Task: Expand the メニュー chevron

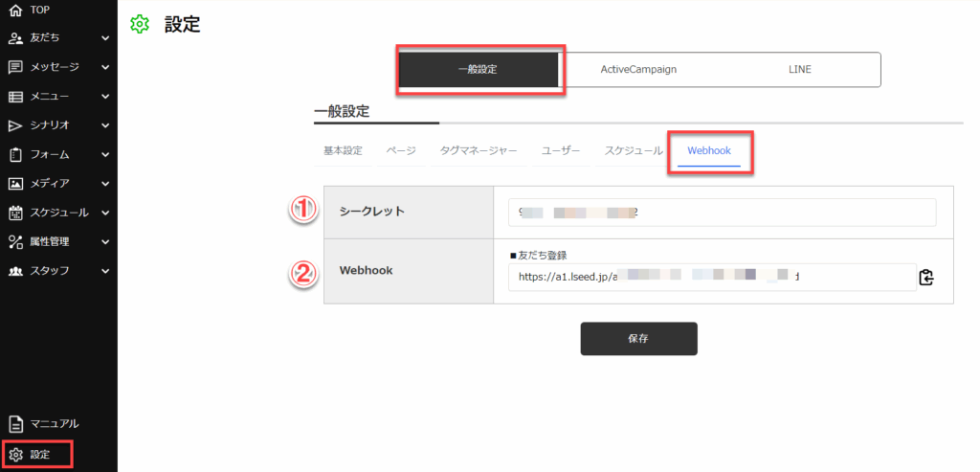Action: click(x=105, y=97)
